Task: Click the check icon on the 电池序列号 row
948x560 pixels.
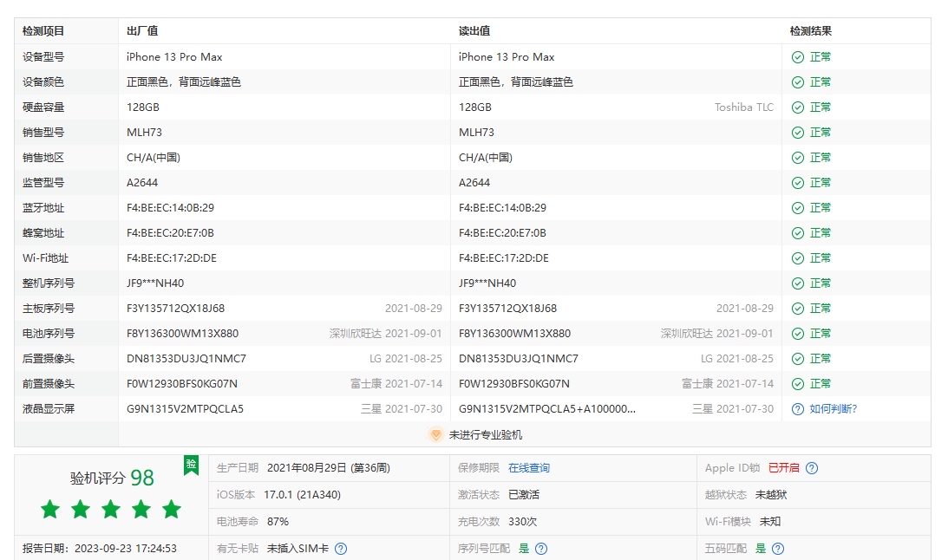Action: (796, 333)
